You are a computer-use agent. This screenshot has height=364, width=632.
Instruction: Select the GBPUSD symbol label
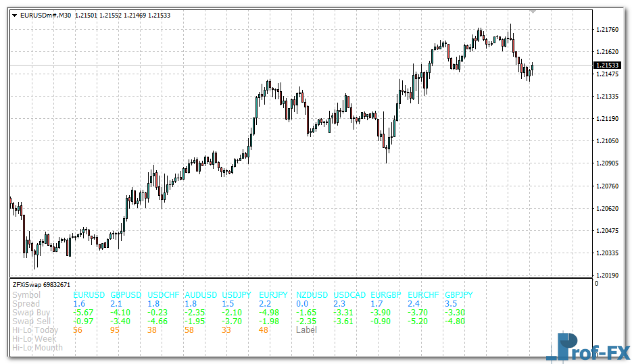126,295
